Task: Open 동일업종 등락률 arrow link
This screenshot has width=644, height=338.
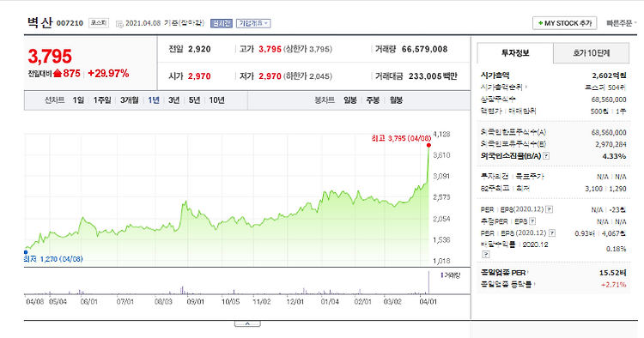Action: point(536,284)
